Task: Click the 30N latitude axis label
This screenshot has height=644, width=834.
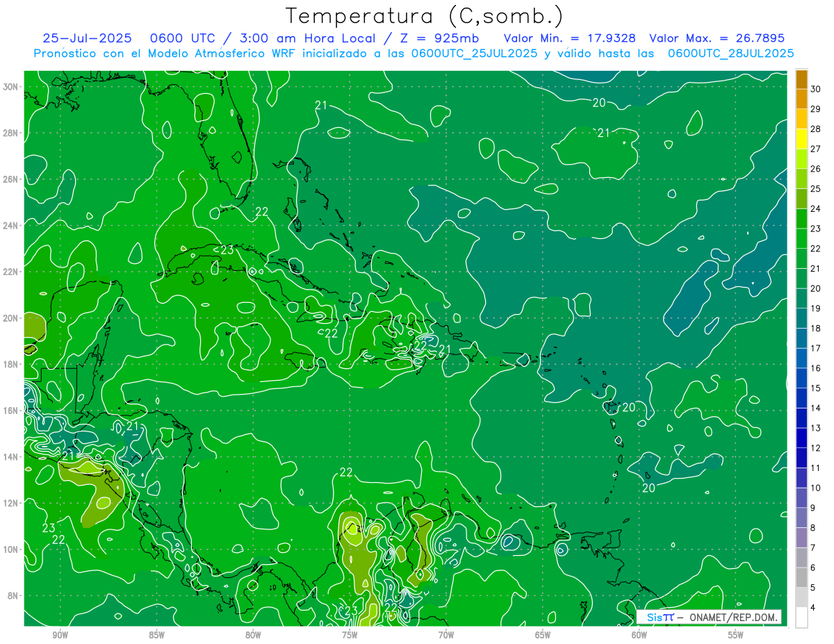Action: tap(10, 86)
